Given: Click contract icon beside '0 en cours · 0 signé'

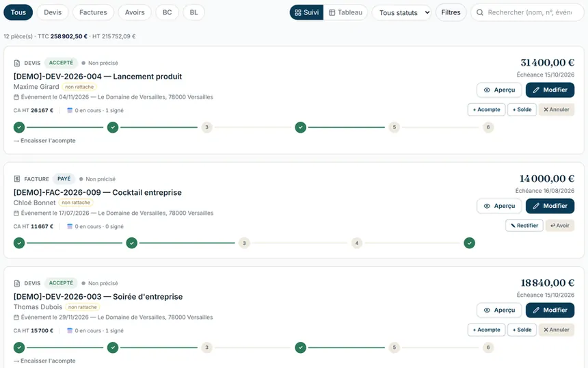Looking at the screenshot, I should point(69,226).
